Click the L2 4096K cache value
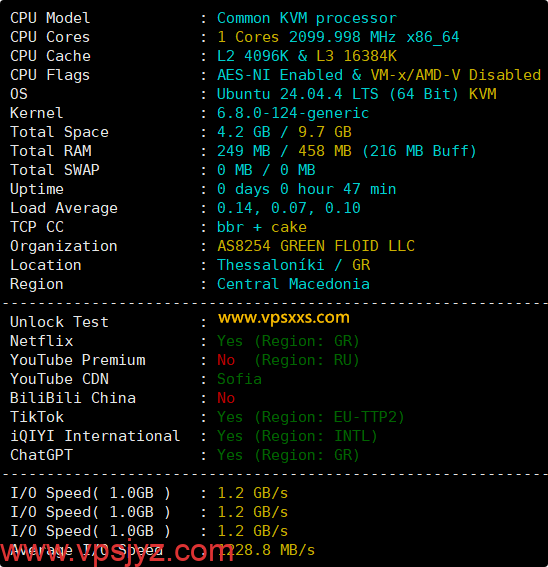Image resolution: width=548 pixels, height=567 pixels. coord(252,56)
